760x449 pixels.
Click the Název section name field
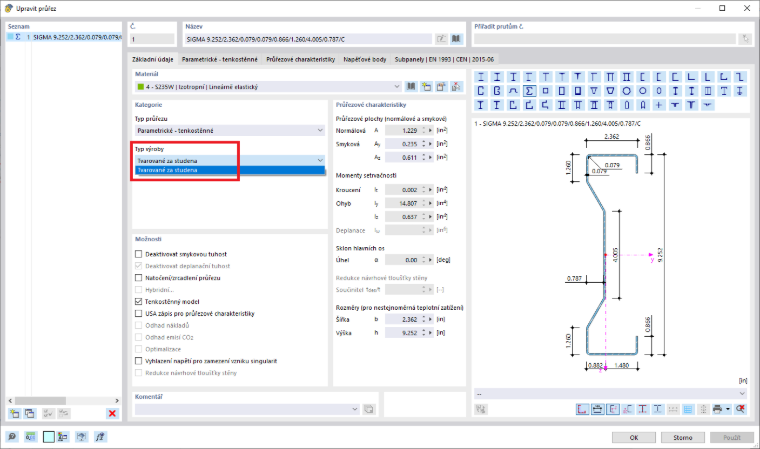pos(308,39)
